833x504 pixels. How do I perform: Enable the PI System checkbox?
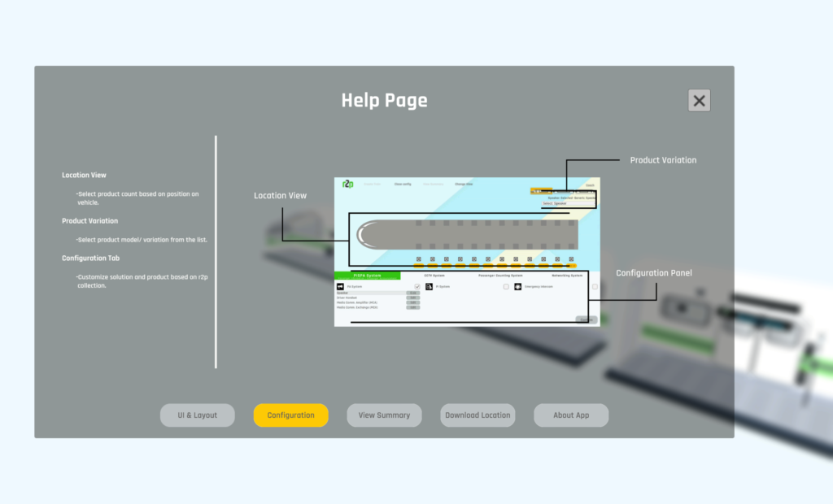(x=506, y=287)
